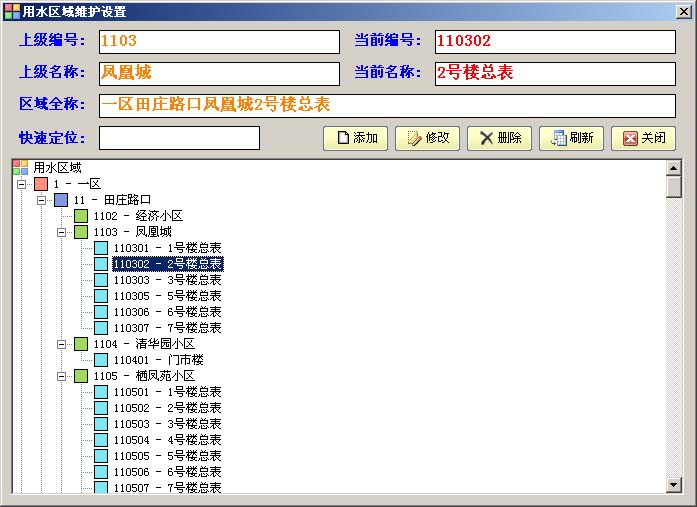Click the cyan icon of 110301 row
Screen dimensions: 697x507
tap(101, 248)
